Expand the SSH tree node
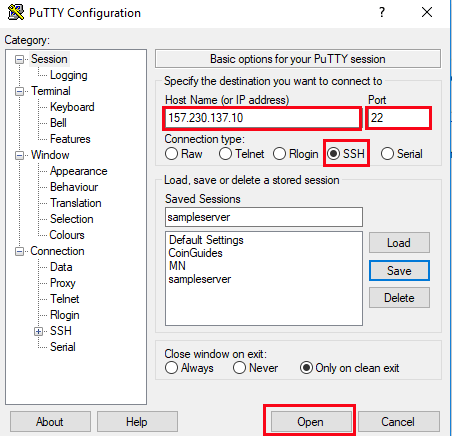Screen dimensions: 452x436 click(x=38, y=331)
